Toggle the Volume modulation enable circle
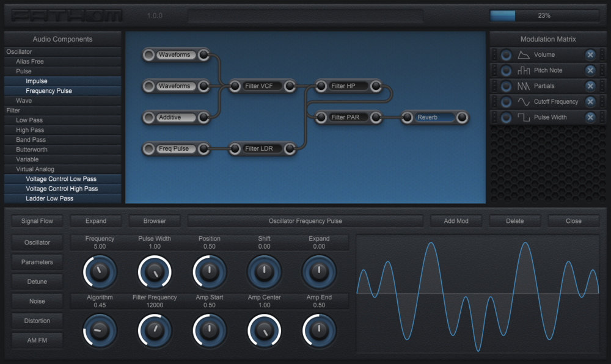 tap(506, 55)
